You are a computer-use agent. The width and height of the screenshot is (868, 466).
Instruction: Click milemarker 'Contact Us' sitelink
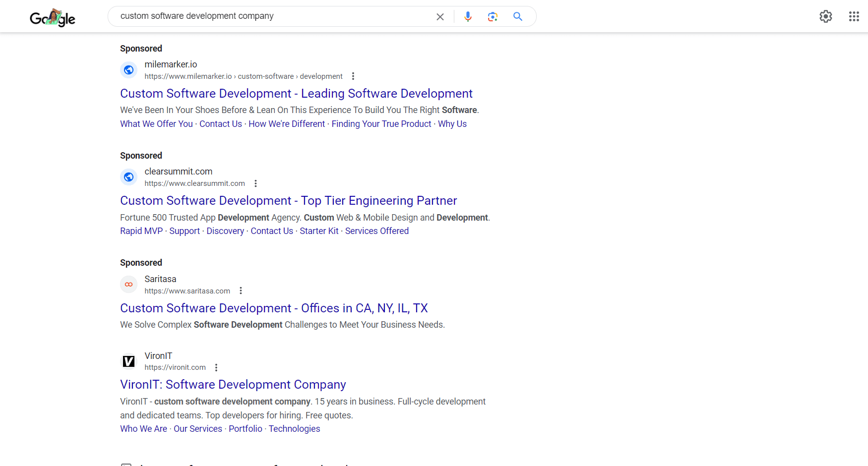(x=221, y=124)
